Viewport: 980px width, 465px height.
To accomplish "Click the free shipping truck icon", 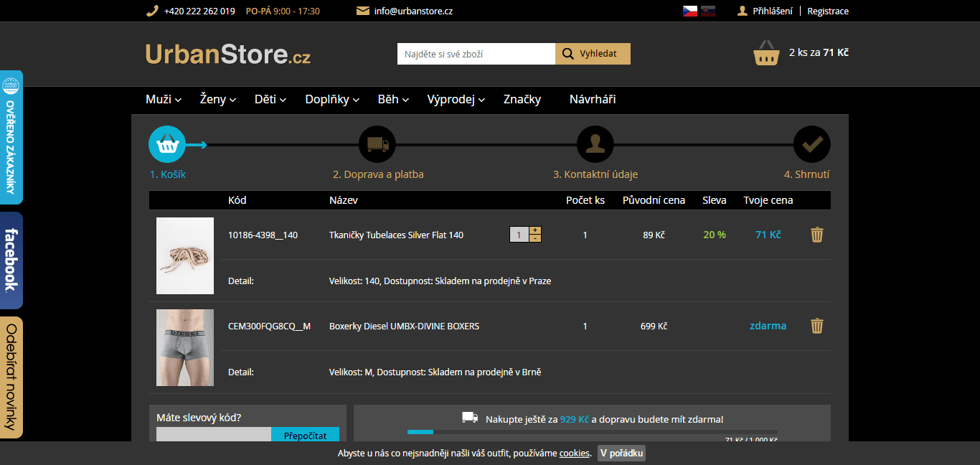I will pos(470,418).
